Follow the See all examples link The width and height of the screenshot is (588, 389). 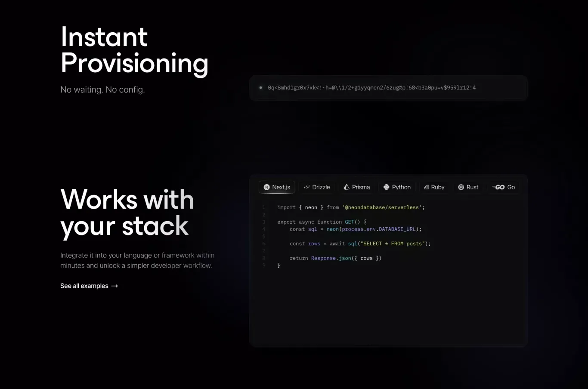tap(89, 286)
